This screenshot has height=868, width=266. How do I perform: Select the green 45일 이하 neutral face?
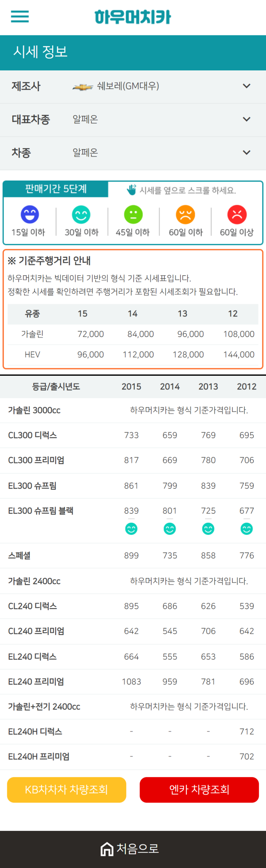pyautogui.click(x=133, y=214)
